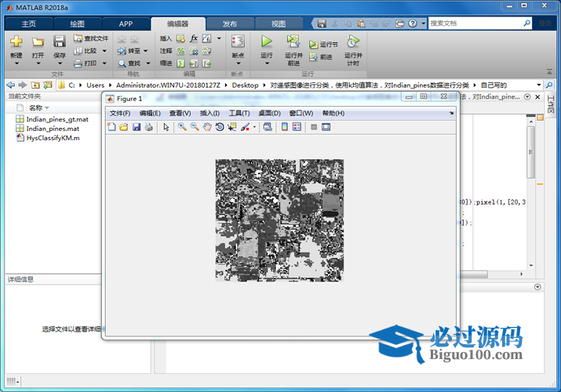Click the 查找文件 button
This screenshot has height=392, width=561.
91,38
